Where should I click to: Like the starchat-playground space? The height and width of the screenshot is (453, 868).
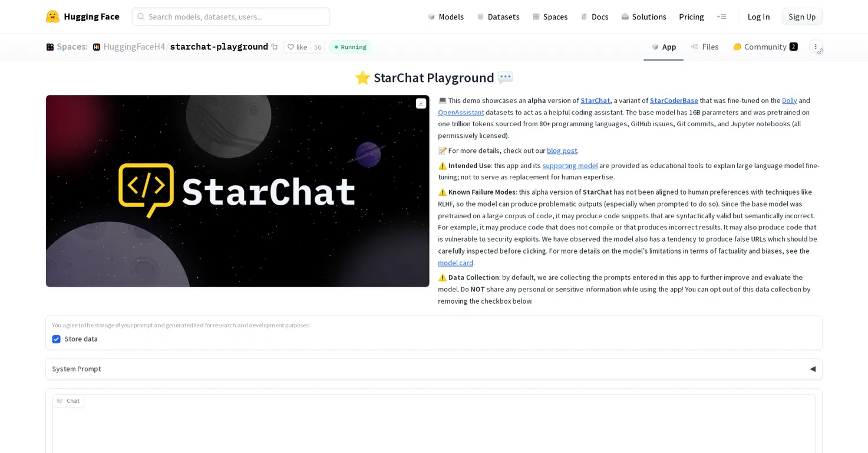pyautogui.click(x=298, y=47)
